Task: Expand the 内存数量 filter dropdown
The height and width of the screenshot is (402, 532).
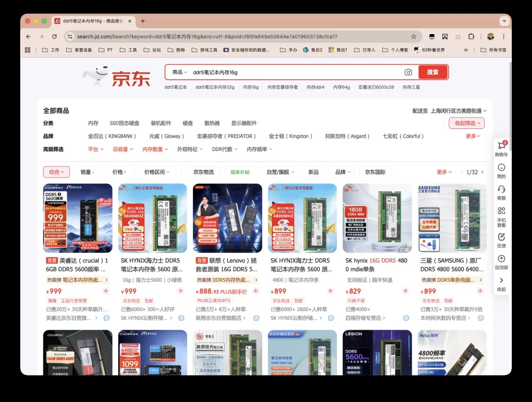Action: [x=155, y=149]
